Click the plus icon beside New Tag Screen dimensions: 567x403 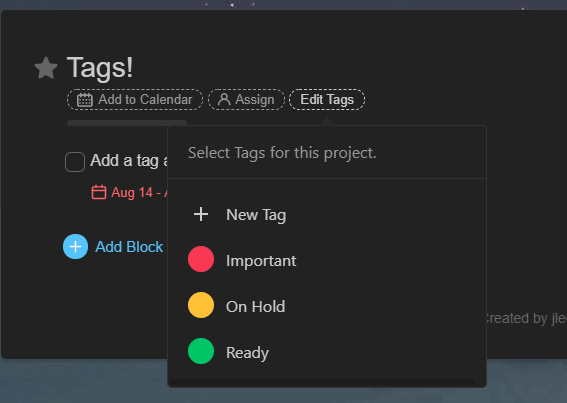point(201,215)
